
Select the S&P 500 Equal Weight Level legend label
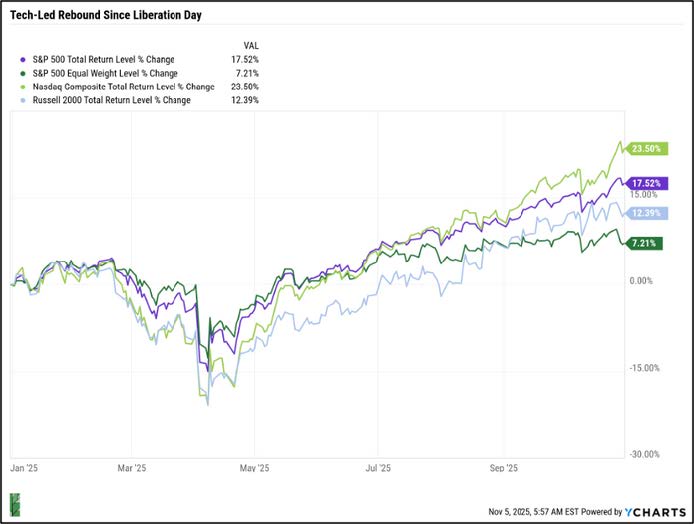pyautogui.click(x=107, y=72)
